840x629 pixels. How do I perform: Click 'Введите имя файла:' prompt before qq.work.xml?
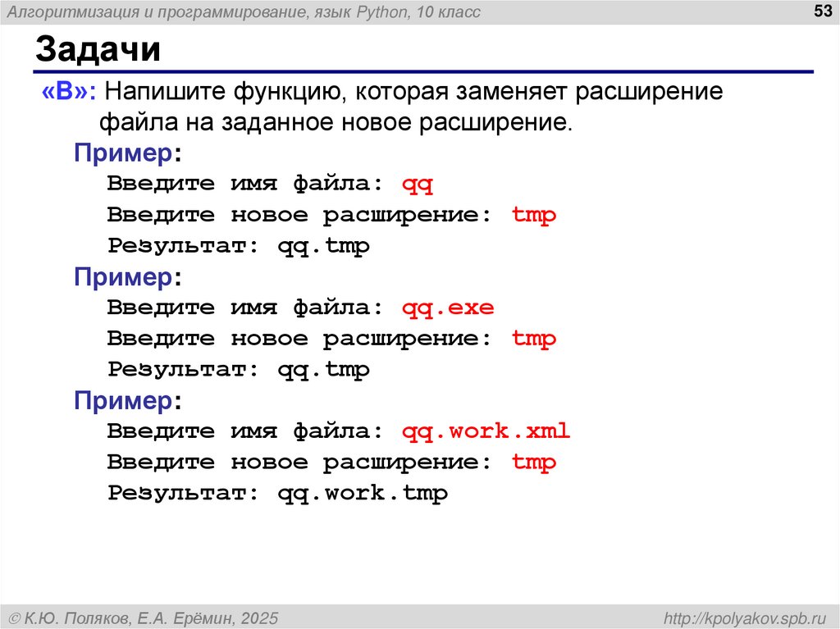point(245,431)
